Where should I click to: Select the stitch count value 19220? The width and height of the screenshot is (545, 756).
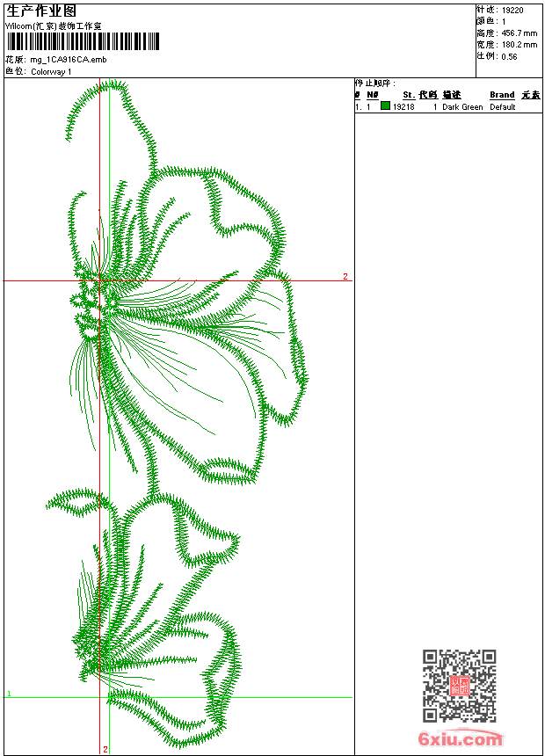pyautogui.click(x=512, y=11)
